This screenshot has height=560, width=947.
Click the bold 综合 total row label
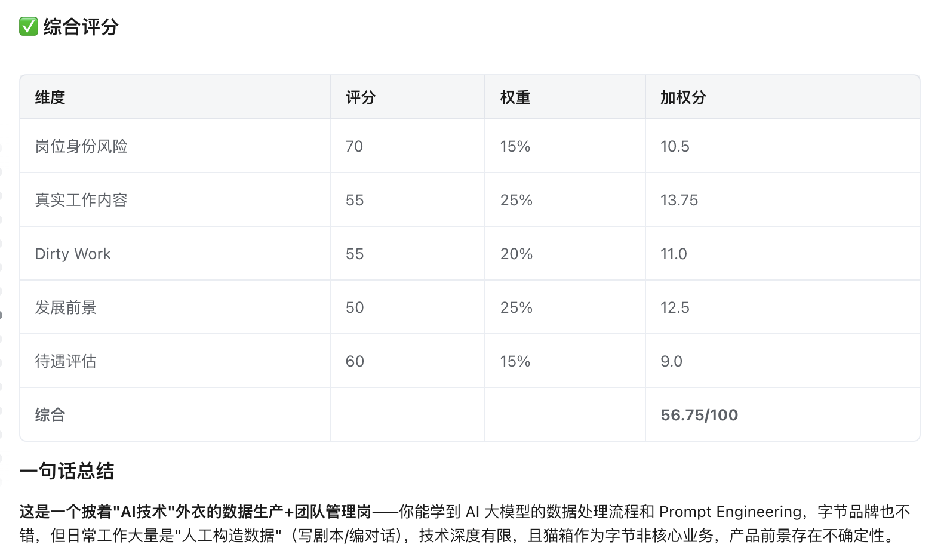(50, 415)
